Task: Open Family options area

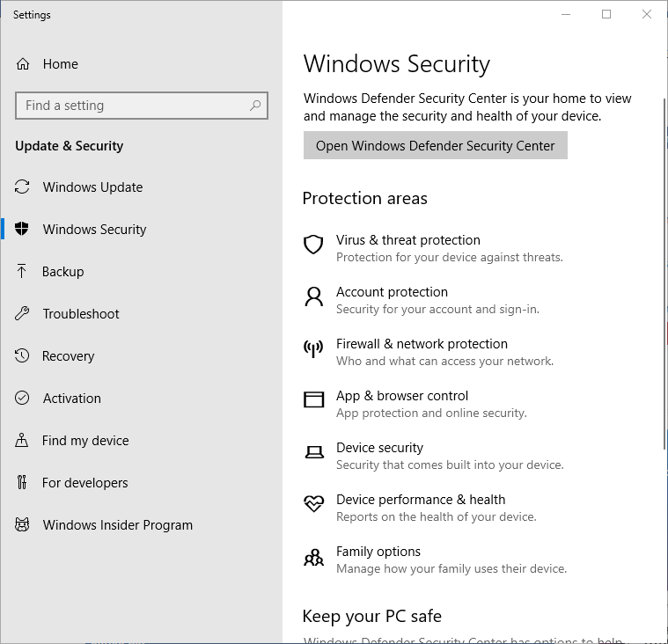Action: click(x=436, y=560)
